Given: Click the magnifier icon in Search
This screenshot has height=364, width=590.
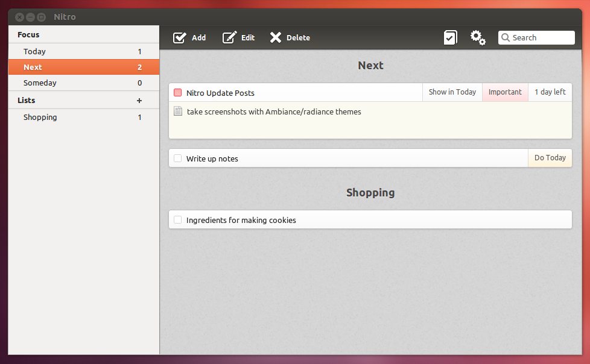Looking at the screenshot, I should (506, 37).
